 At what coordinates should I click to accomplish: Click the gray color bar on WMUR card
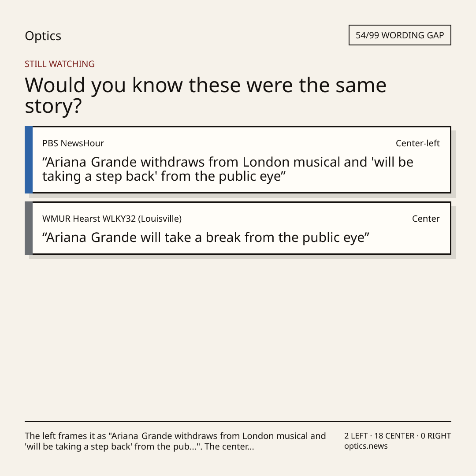[x=29, y=228]
